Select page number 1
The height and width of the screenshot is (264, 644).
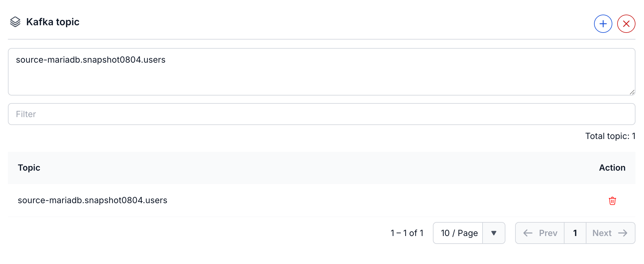click(575, 233)
